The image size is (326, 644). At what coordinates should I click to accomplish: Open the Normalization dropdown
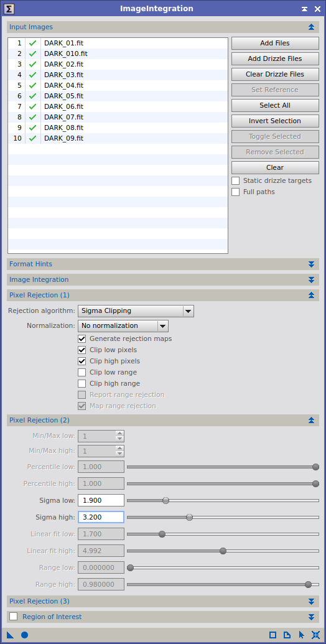point(123,325)
